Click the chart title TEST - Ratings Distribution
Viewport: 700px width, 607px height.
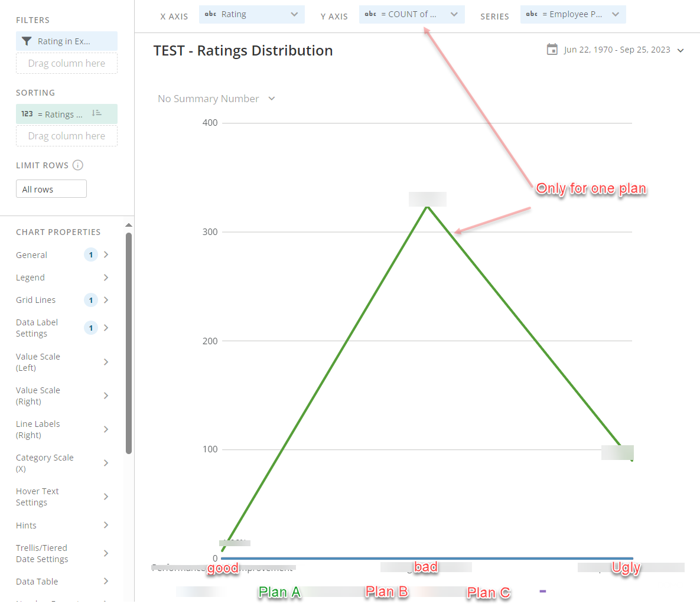coord(243,50)
